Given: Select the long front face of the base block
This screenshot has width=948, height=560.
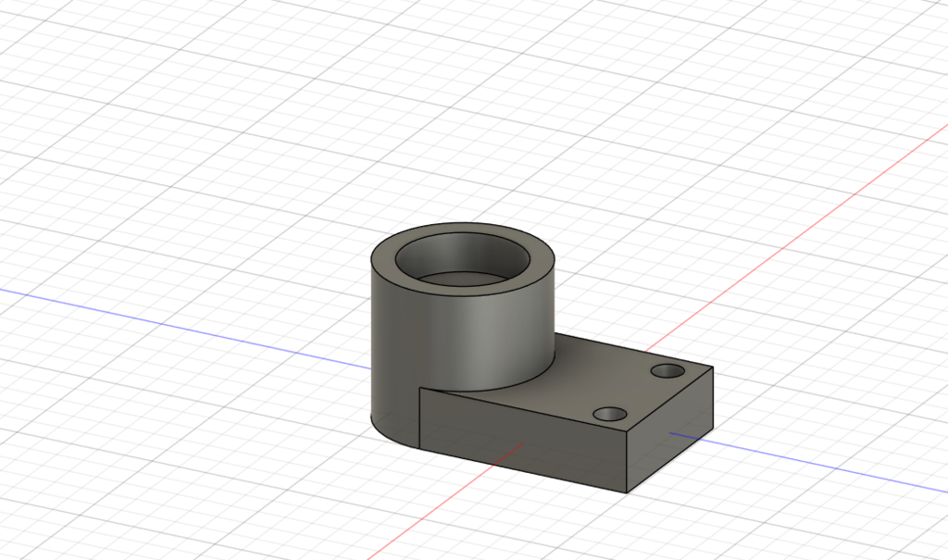Looking at the screenshot, I should pyautogui.click(x=523, y=441).
